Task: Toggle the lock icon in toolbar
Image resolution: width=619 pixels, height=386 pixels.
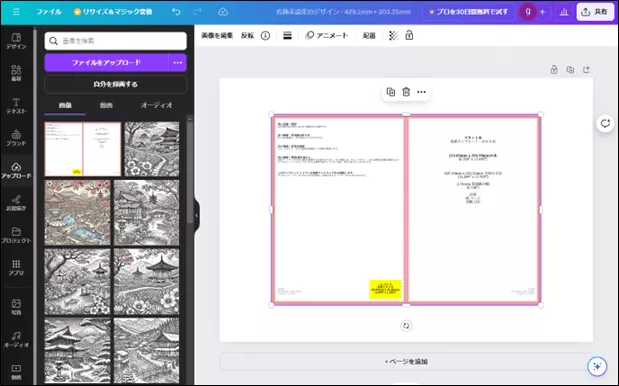Action: [409, 36]
